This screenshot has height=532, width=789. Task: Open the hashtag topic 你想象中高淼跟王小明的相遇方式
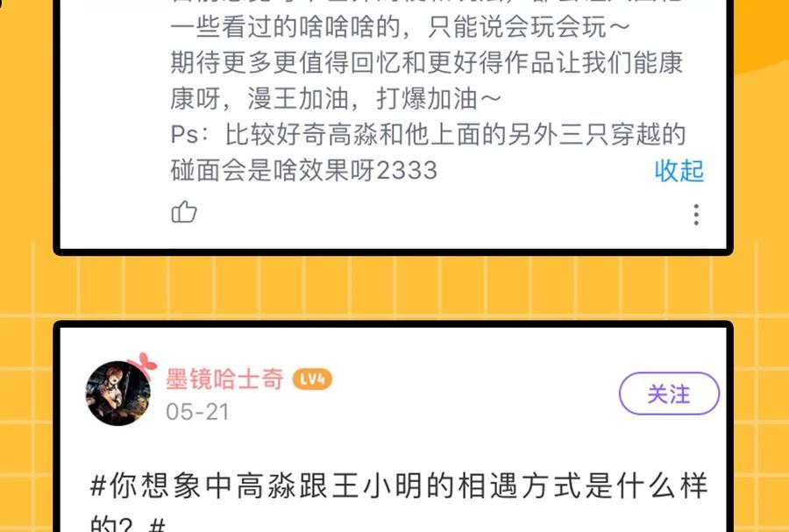tap(399, 486)
